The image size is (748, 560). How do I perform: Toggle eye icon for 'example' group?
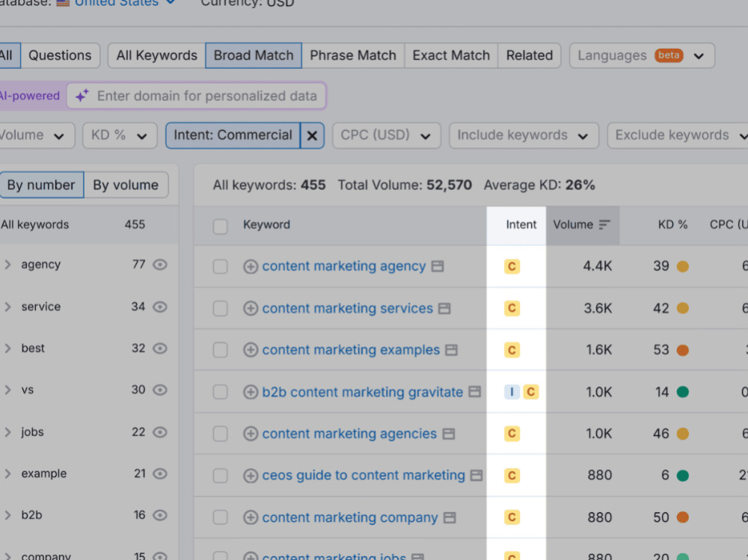click(x=160, y=474)
